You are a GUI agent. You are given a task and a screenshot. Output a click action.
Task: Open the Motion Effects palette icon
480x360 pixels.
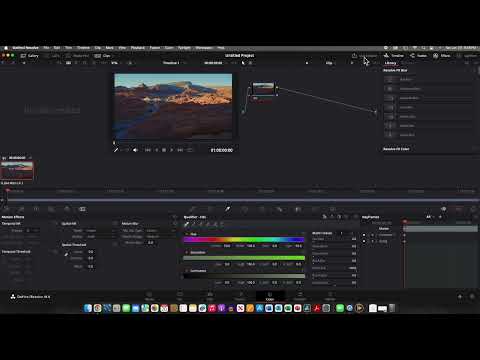point(82,209)
